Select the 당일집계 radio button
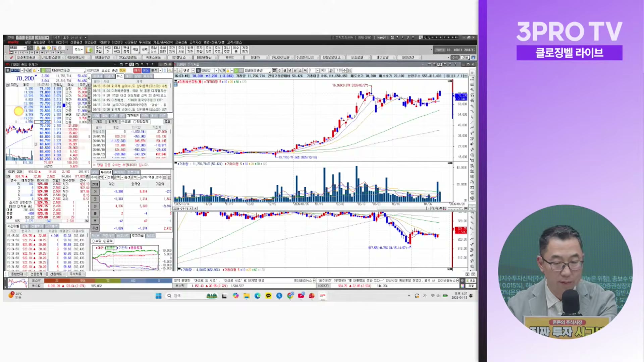Screen dimensions: 644x362 click(135, 121)
